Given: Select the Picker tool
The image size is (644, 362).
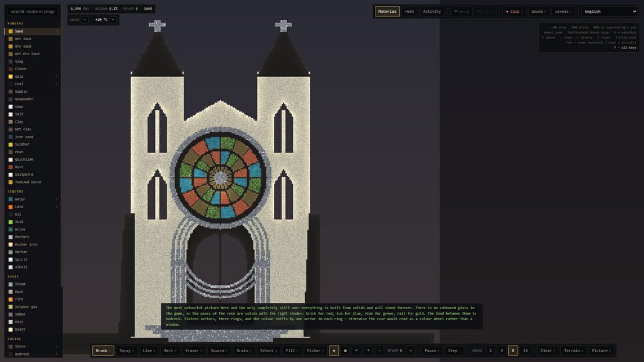Looking at the screenshot, I should tap(315, 350).
